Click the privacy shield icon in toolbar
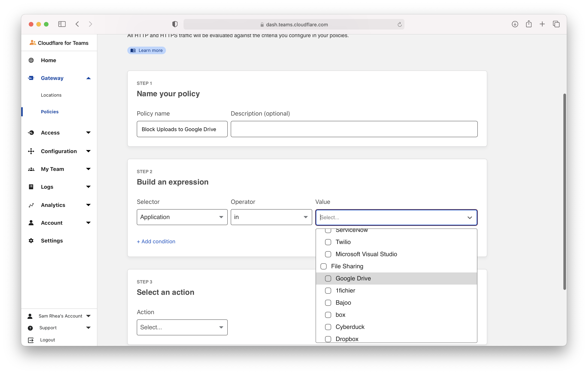This screenshot has height=374, width=588. point(175,24)
